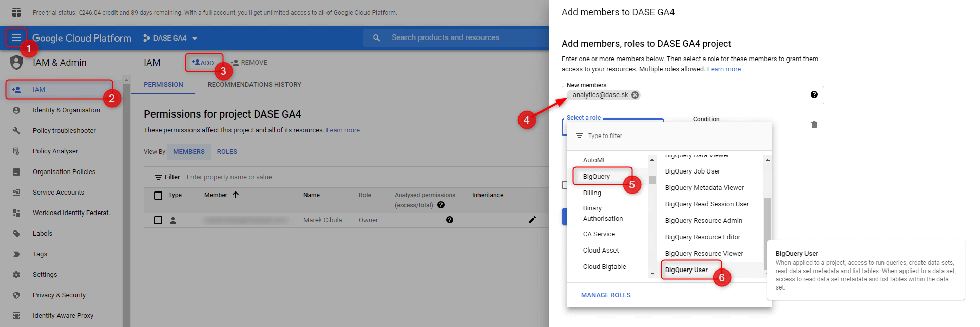Delete the role row with trash icon
The image size is (980, 327).
[x=814, y=125]
